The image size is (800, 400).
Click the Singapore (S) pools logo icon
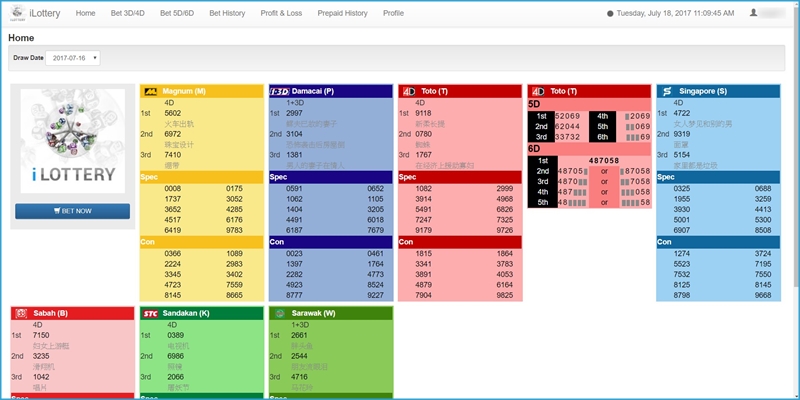[x=666, y=91]
